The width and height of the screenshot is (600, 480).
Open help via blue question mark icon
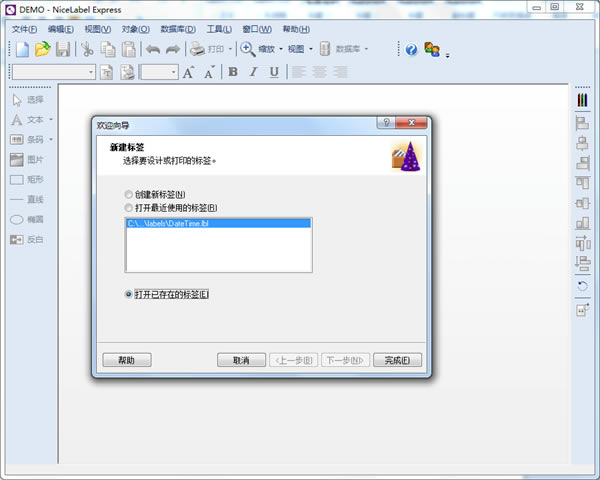[411, 49]
